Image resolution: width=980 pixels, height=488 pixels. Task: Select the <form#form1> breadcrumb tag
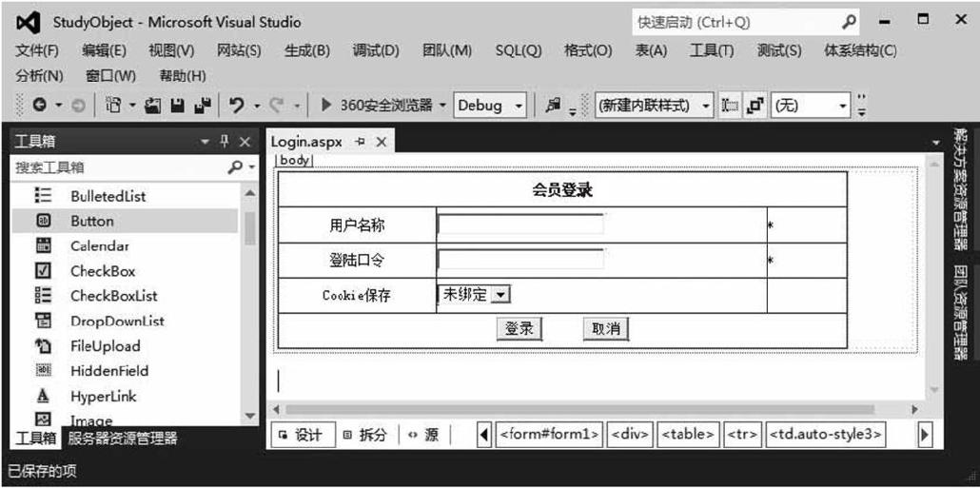pos(549,435)
